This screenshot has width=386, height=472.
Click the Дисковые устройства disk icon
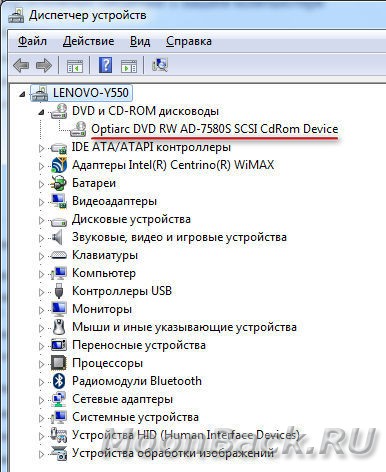click(x=59, y=221)
